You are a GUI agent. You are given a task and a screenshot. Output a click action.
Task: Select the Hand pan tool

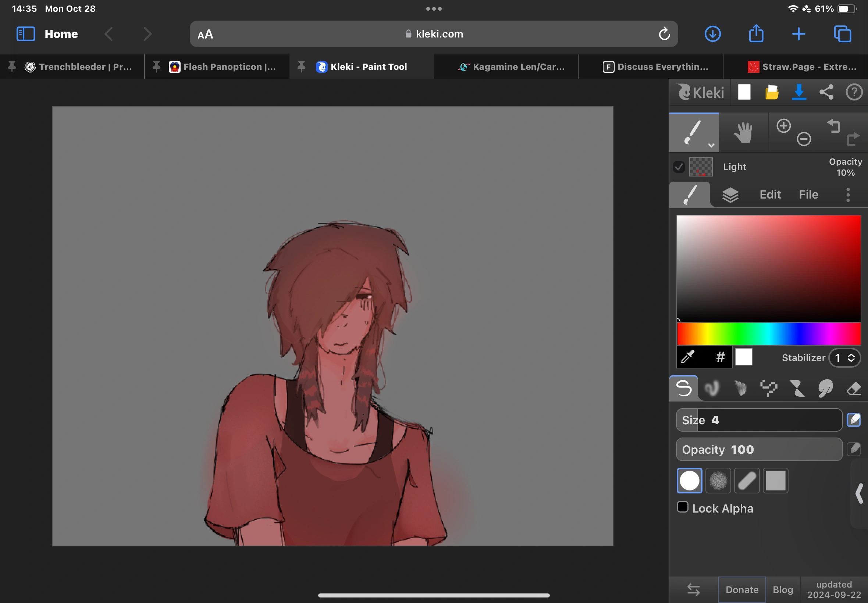click(744, 132)
